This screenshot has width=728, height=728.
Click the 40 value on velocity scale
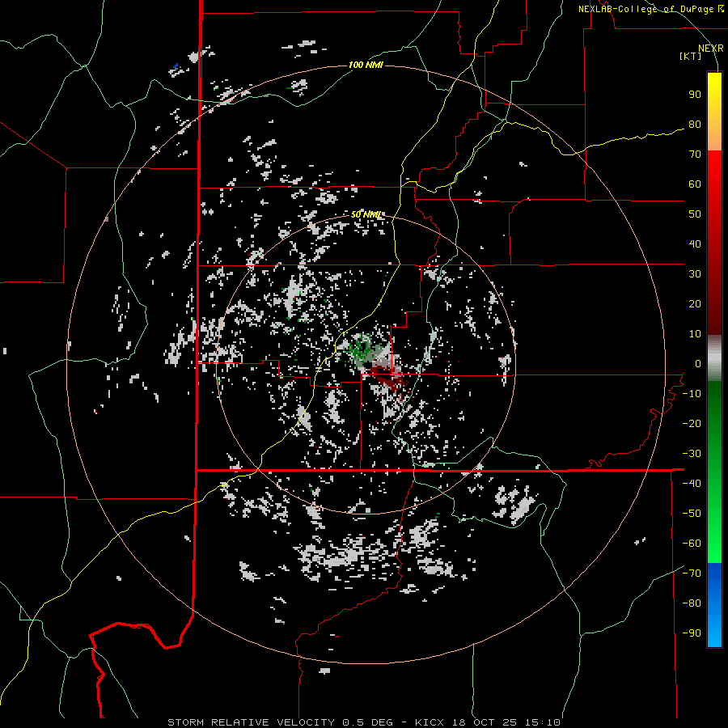tap(695, 243)
